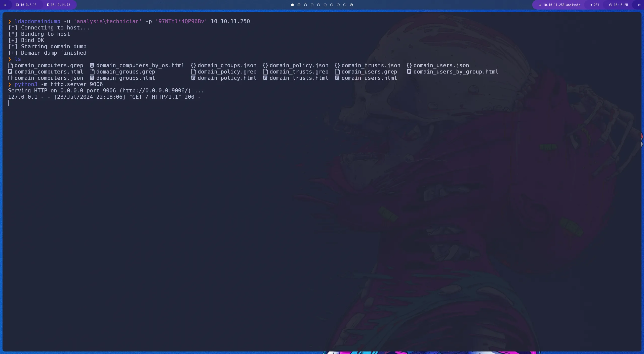Click the domain_trusts.grep filename
The image size is (644, 354).
(x=299, y=72)
